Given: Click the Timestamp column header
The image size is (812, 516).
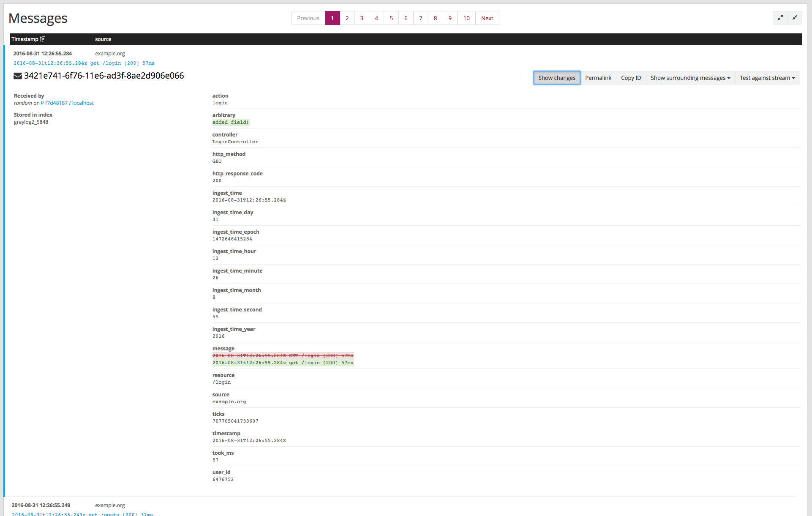Looking at the screenshot, I should (x=25, y=39).
